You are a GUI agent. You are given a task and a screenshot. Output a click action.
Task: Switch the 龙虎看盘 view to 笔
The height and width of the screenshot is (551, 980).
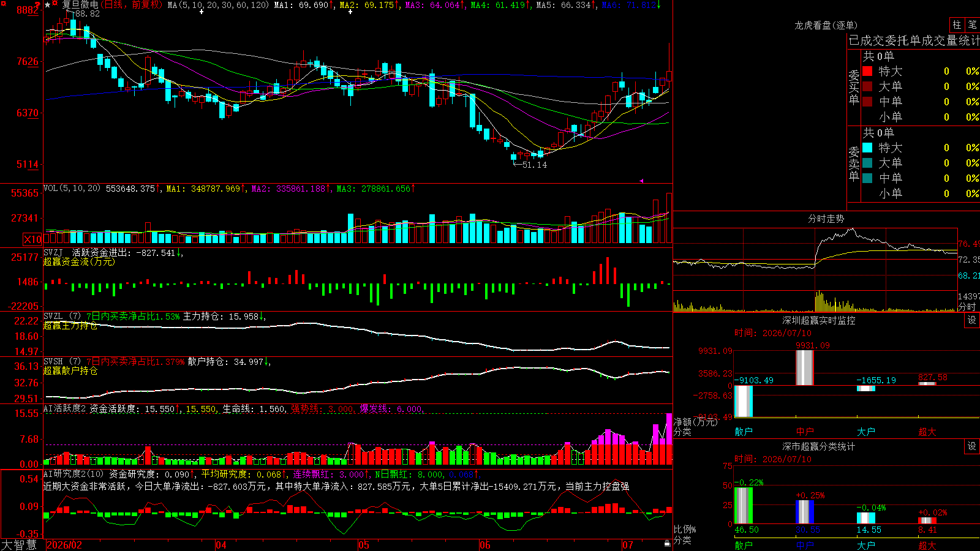tap(972, 24)
